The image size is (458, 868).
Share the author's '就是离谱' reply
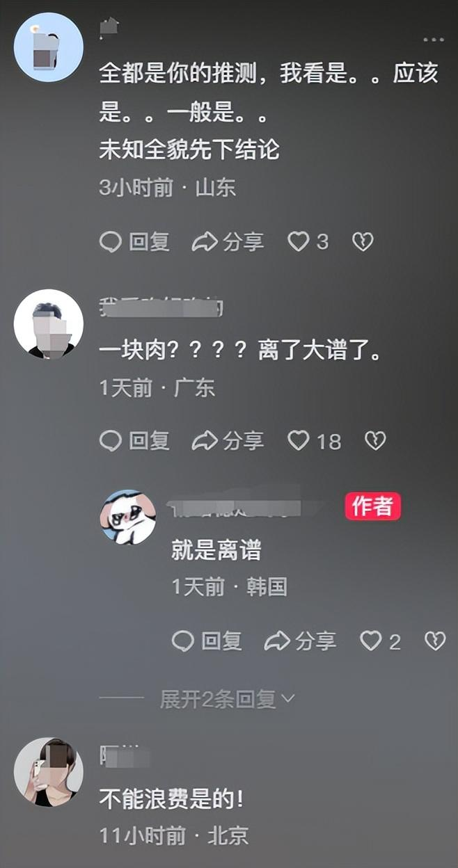300,641
